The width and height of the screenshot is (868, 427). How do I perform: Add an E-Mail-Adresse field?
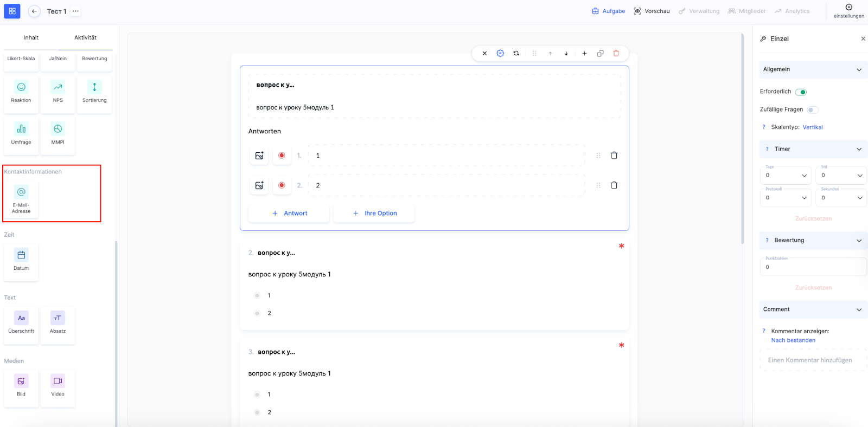tap(21, 199)
